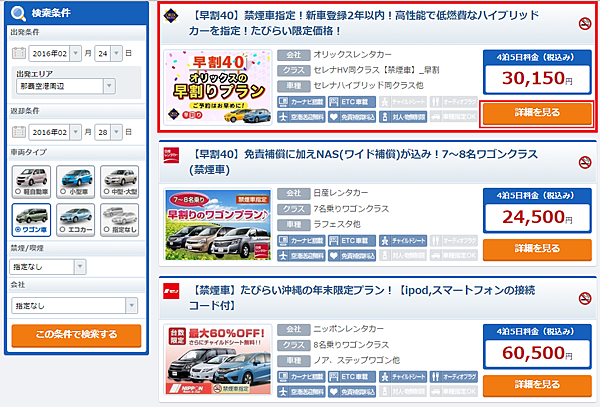This screenshot has width=600, height=407.
Task: Open departure day dropdown showing 24
Action: [108, 53]
